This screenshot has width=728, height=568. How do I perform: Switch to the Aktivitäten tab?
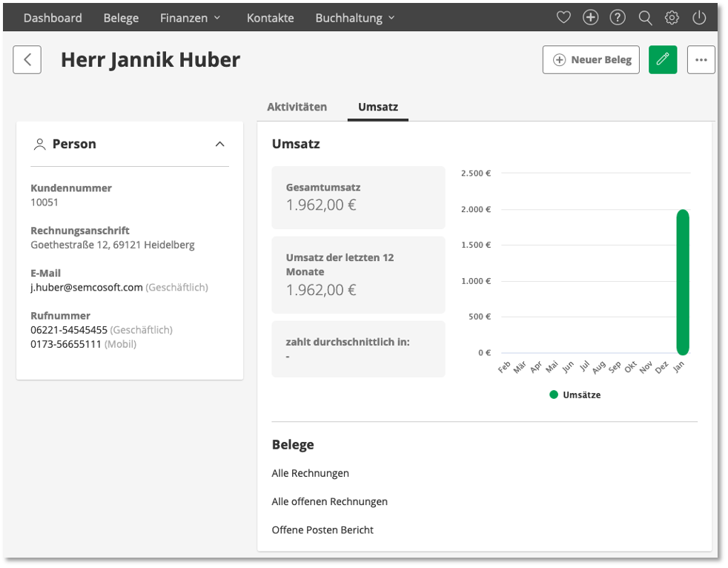click(297, 107)
